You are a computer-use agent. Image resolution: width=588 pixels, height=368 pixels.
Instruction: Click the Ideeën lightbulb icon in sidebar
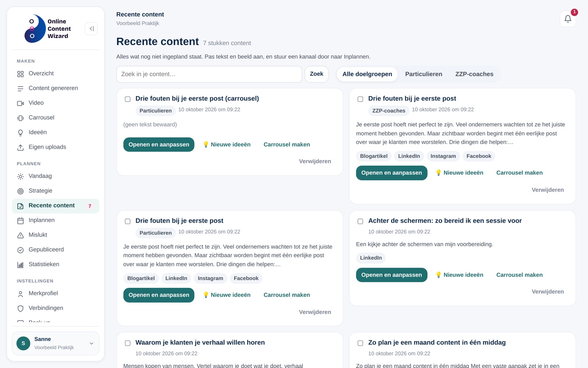tap(21, 133)
